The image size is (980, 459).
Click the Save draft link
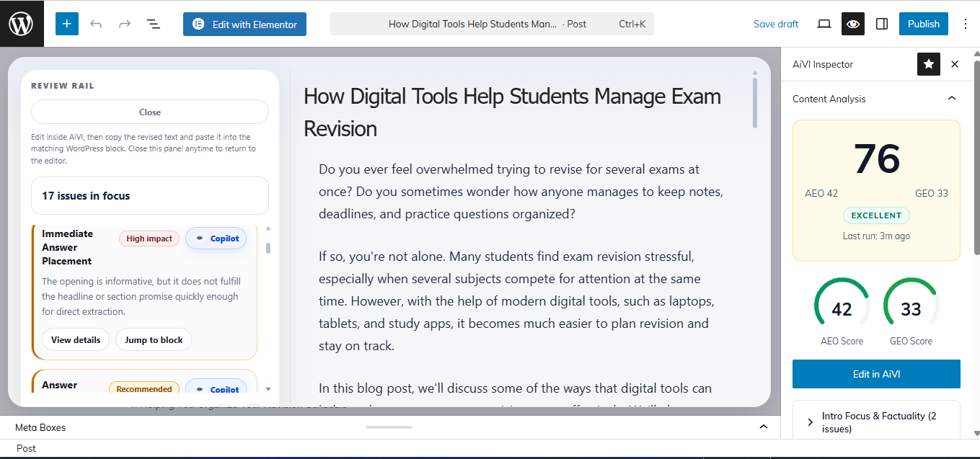(x=776, y=24)
